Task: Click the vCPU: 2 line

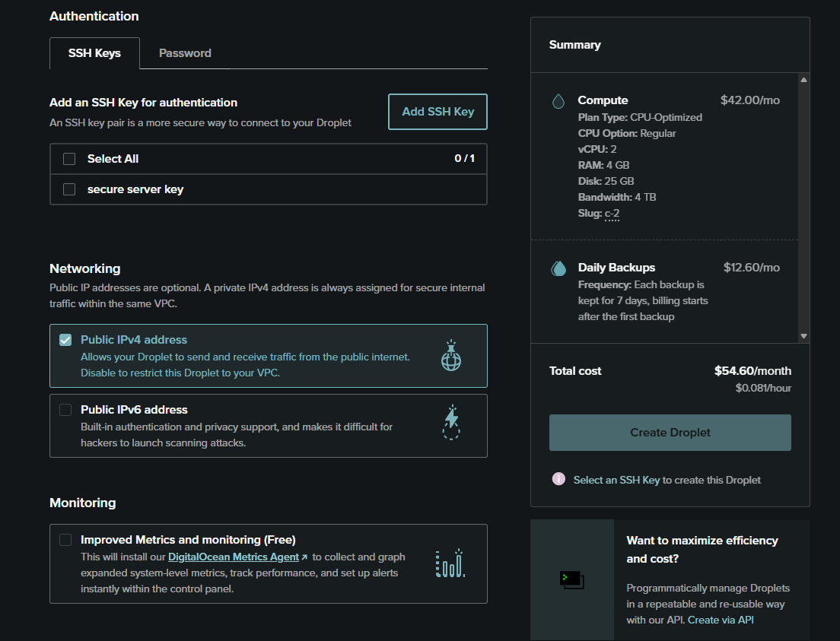Action: click(597, 149)
